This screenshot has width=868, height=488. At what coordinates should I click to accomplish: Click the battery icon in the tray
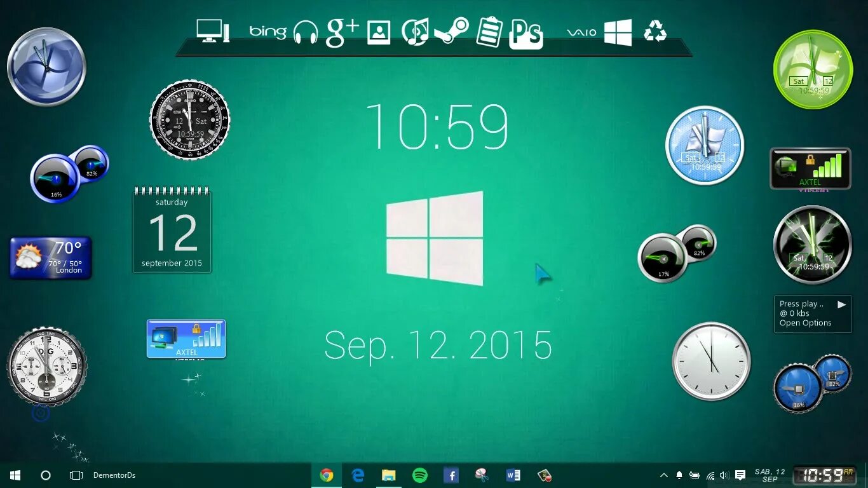tap(695, 475)
